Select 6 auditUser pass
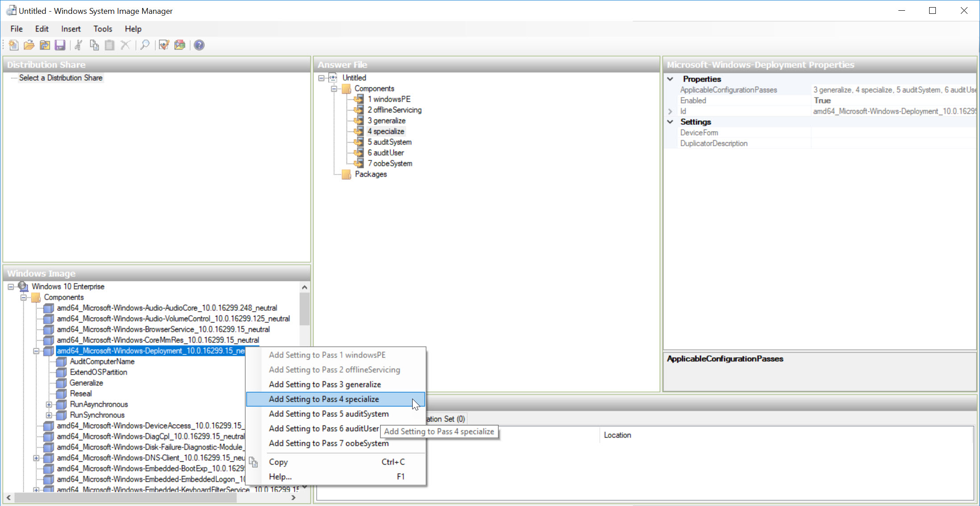980x506 pixels. pos(385,152)
